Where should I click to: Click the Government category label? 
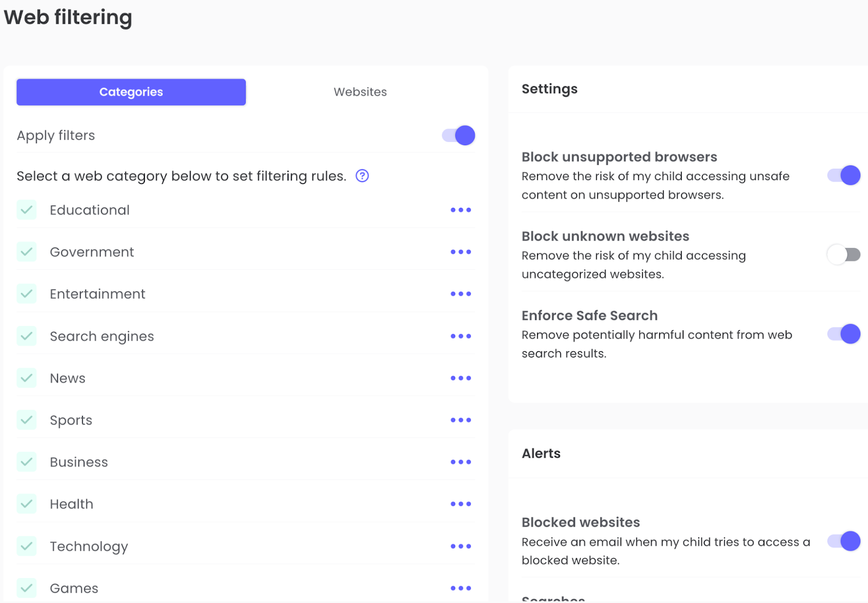coord(92,252)
